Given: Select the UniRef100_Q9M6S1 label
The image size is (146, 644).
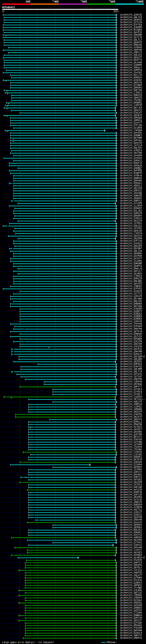Looking at the screenshot, I should point(131,120).
